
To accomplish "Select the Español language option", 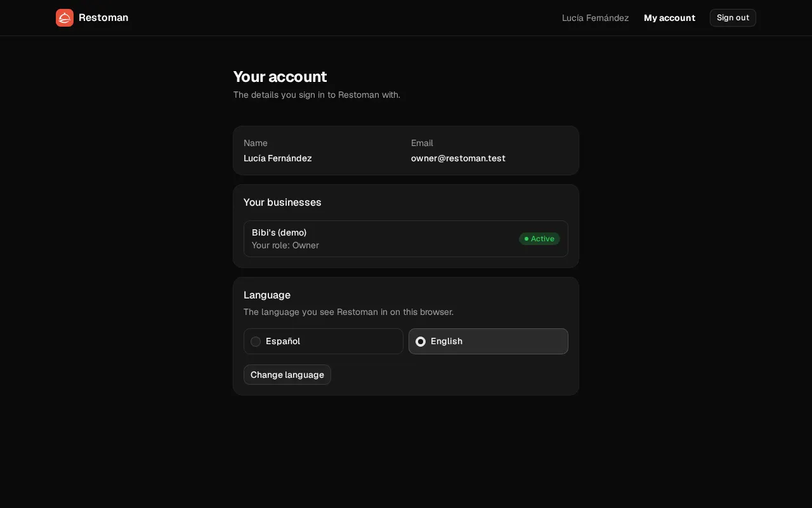I will point(324,342).
